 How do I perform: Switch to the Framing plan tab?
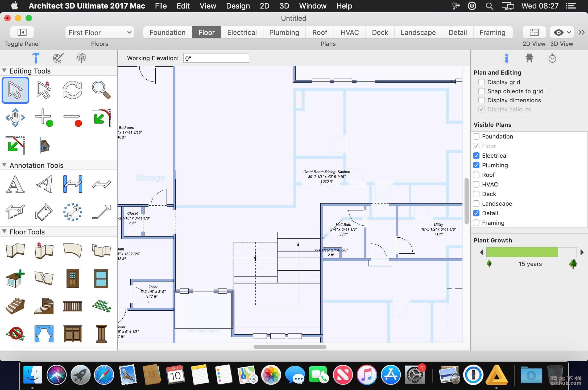pos(492,32)
